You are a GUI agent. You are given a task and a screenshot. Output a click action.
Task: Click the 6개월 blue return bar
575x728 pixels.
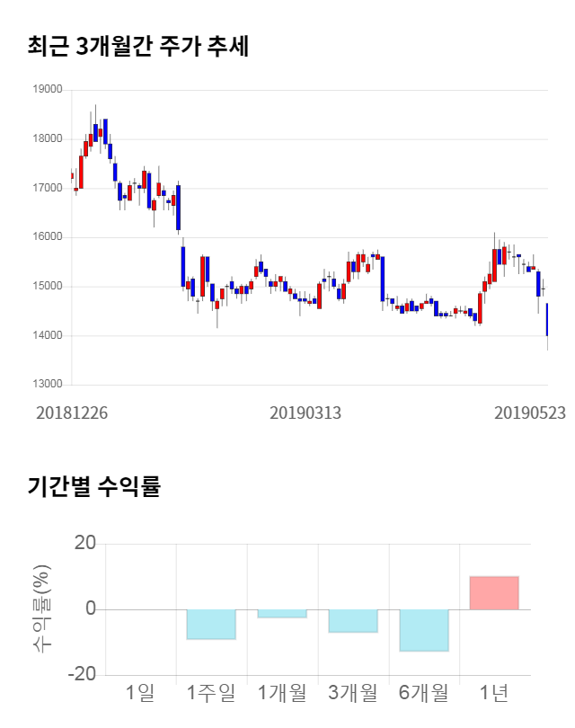tap(424, 630)
